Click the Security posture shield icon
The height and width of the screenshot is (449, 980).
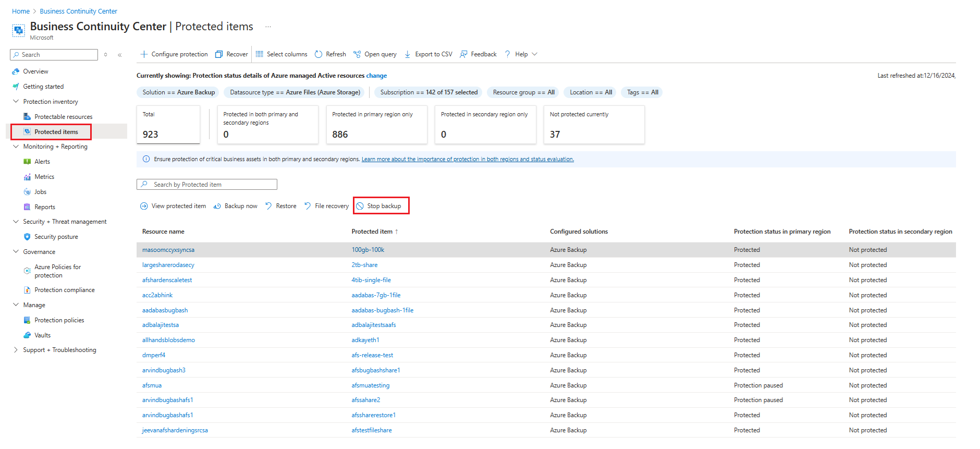click(27, 237)
